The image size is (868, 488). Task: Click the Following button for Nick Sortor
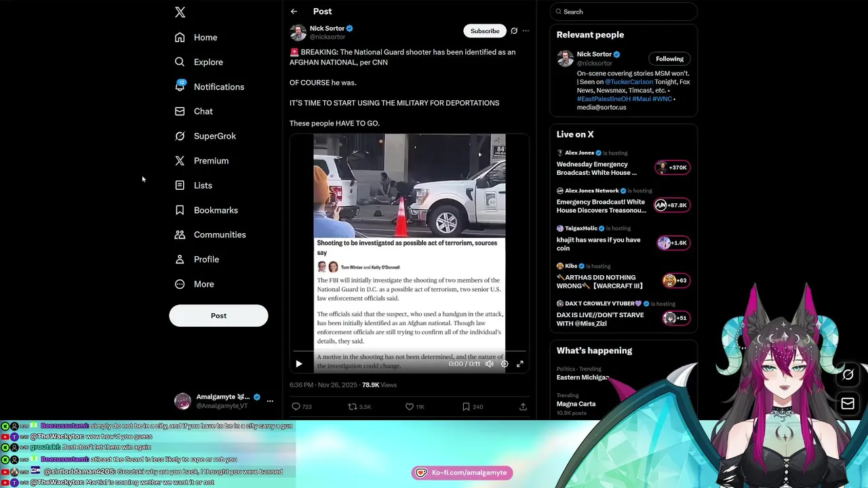(669, 59)
